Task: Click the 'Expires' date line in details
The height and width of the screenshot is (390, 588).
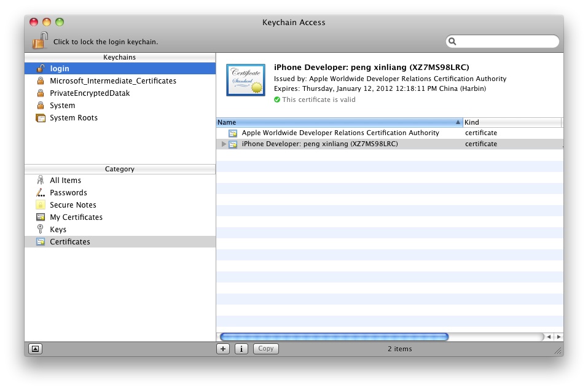Action: tap(380, 88)
